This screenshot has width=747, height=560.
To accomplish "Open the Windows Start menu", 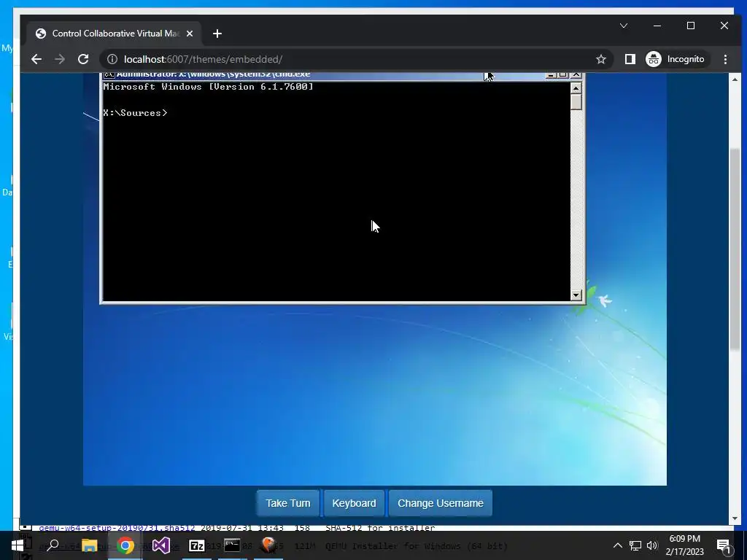I will pyautogui.click(x=18, y=545).
